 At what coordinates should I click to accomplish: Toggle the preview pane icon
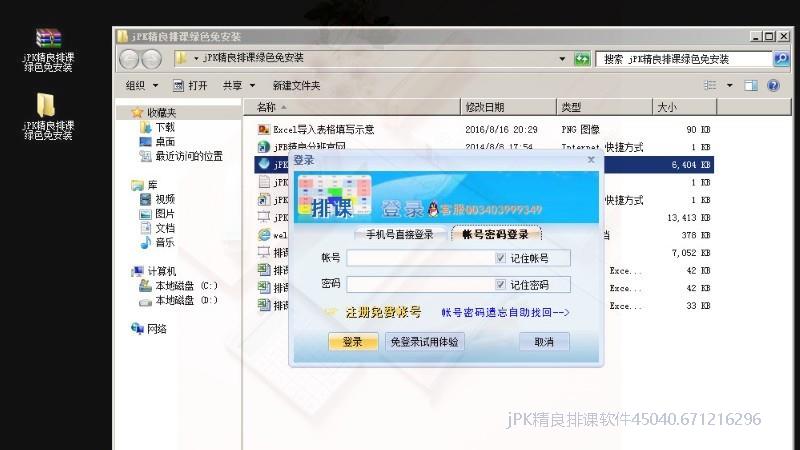click(751, 85)
